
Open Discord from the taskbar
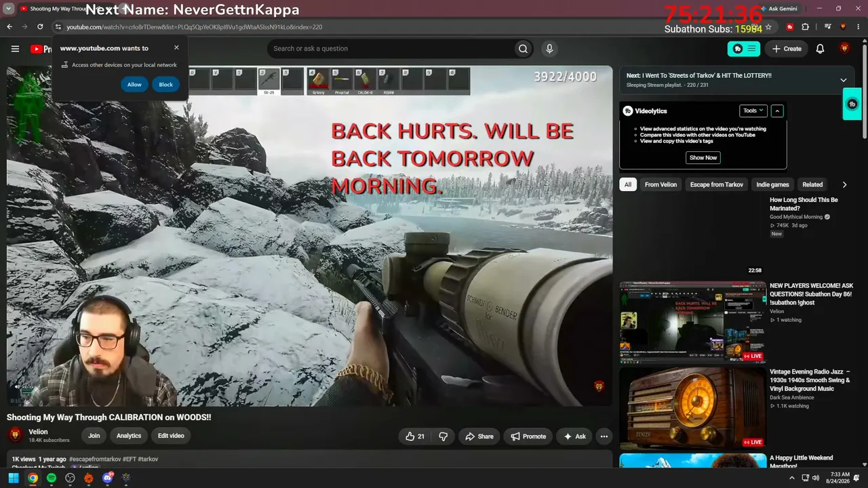click(x=107, y=478)
